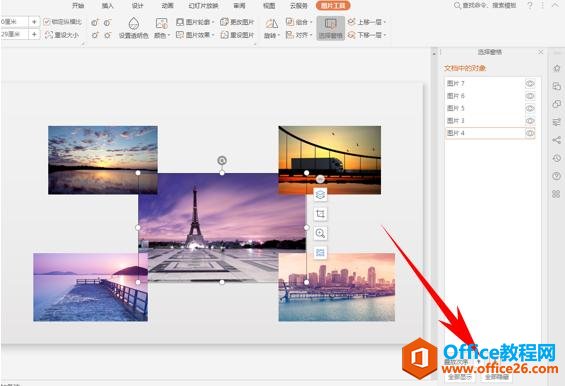Click the sliders settings icon in right sidebar
Screen dimensions: 565x386
click(x=557, y=122)
